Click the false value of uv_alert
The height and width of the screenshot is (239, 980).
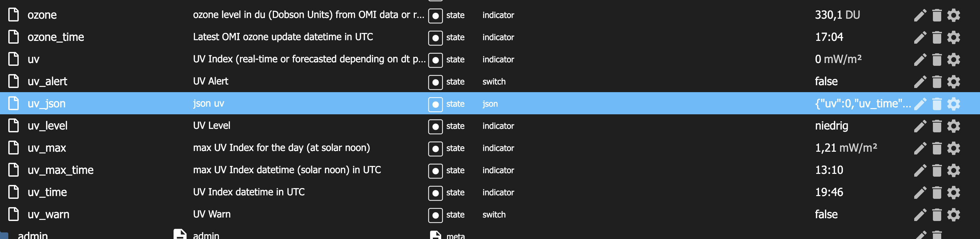click(x=826, y=81)
